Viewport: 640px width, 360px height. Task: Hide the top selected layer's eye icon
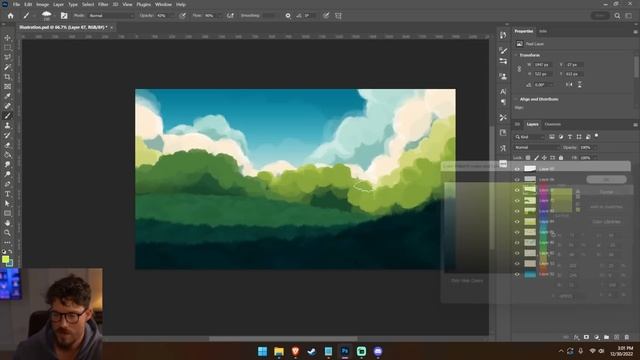click(x=517, y=169)
